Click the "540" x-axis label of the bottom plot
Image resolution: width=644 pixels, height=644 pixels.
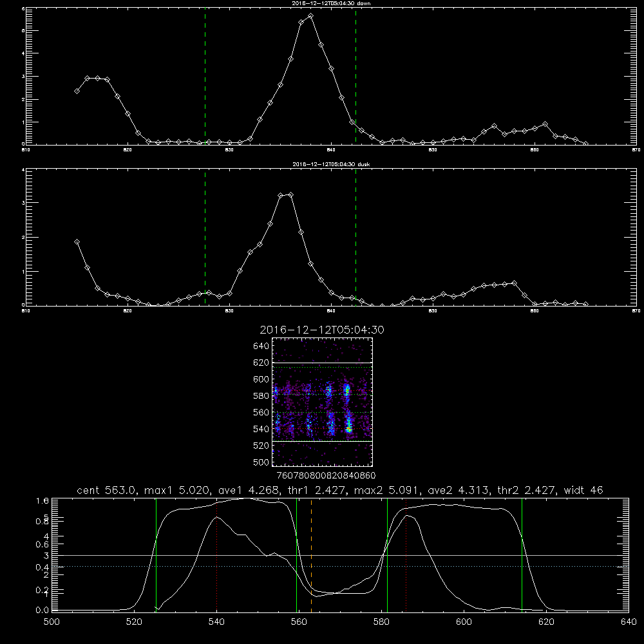[216, 622]
